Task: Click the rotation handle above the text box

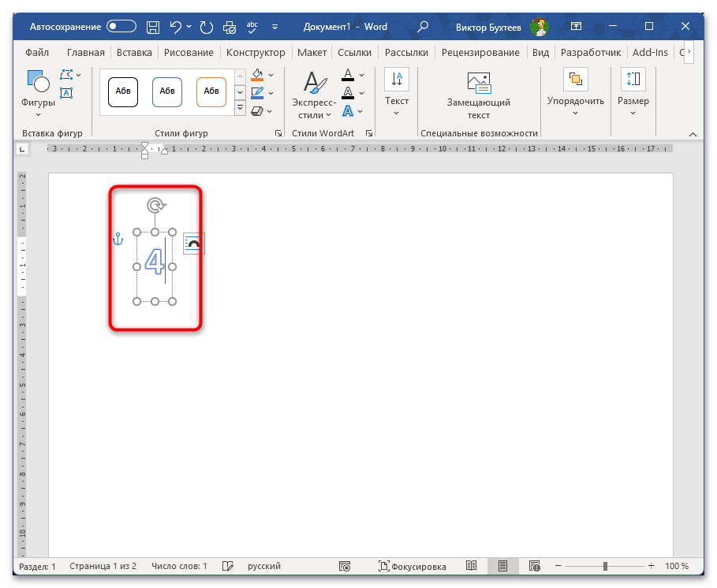Action: tap(156, 206)
